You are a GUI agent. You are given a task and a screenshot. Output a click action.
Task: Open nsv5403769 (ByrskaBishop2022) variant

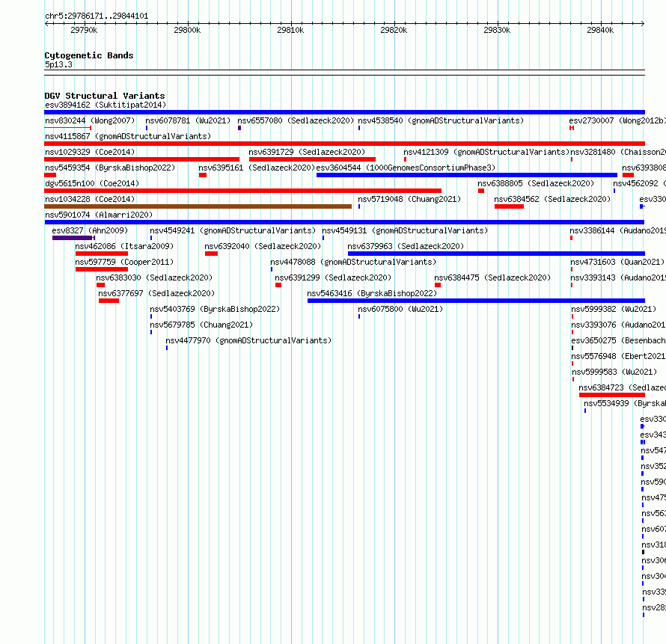point(215,309)
